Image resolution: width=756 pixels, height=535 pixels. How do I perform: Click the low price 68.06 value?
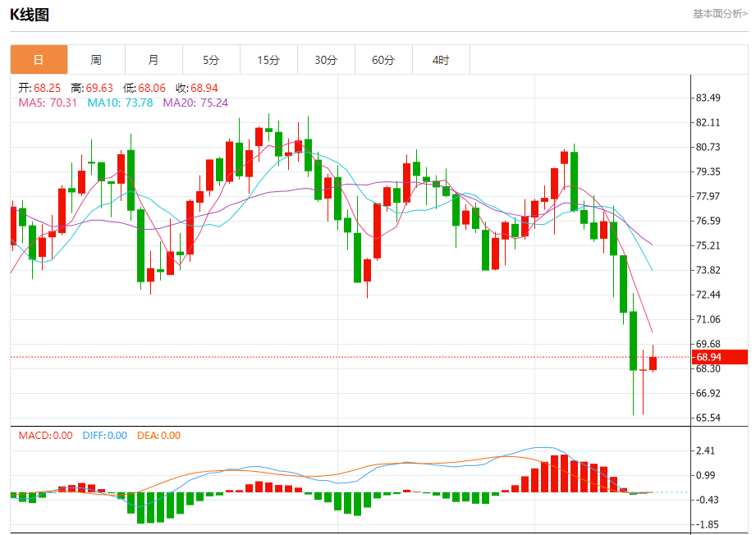point(152,88)
